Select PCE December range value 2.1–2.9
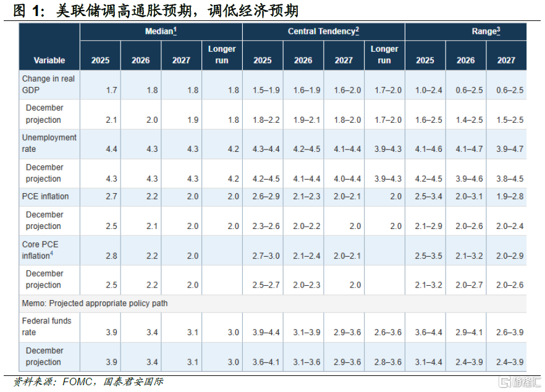The width and height of the screenshot is (545, 392). (x=429, y=227)
